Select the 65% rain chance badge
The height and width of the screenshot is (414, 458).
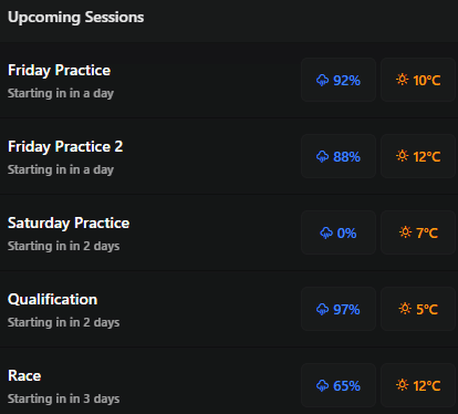click(x=338, y=385)
